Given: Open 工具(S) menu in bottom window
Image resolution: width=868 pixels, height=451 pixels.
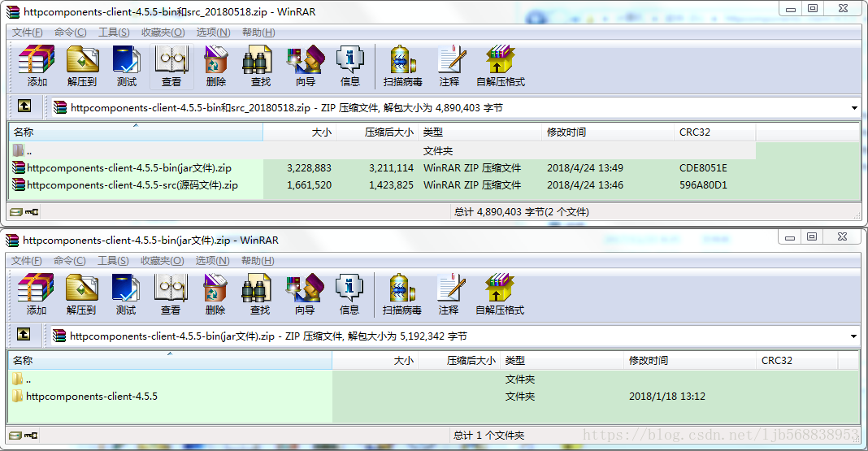Looking at the screenshot, I should coord(114,261).
